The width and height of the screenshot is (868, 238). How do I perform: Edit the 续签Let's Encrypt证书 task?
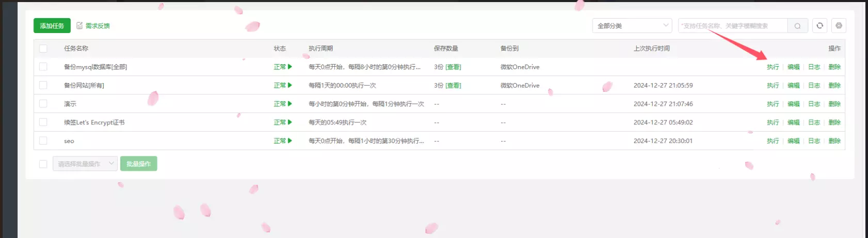793,122
